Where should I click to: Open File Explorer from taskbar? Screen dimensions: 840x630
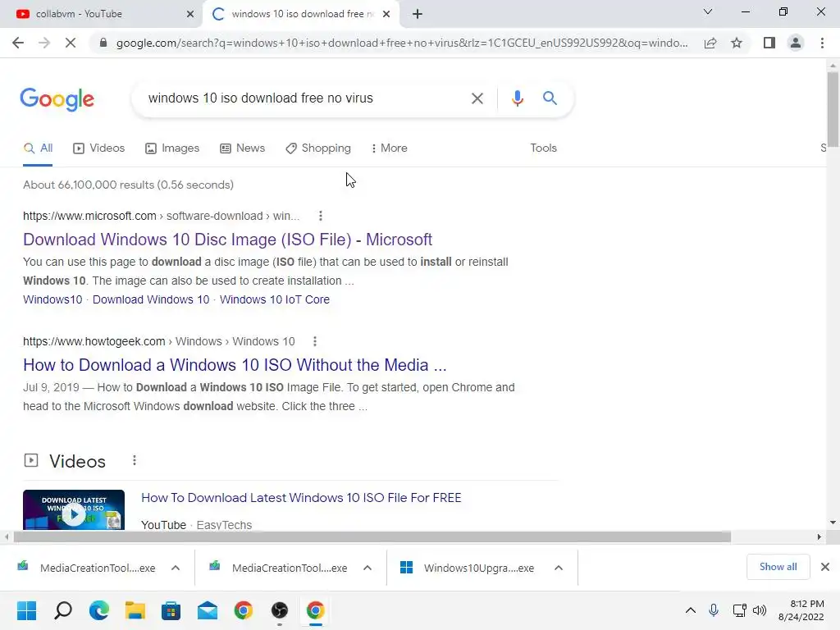(135, 610)
